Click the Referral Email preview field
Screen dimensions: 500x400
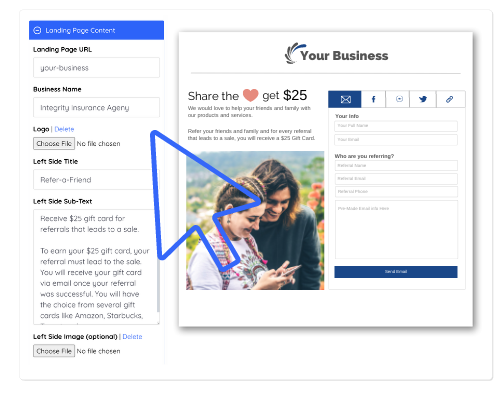point(396,179)
